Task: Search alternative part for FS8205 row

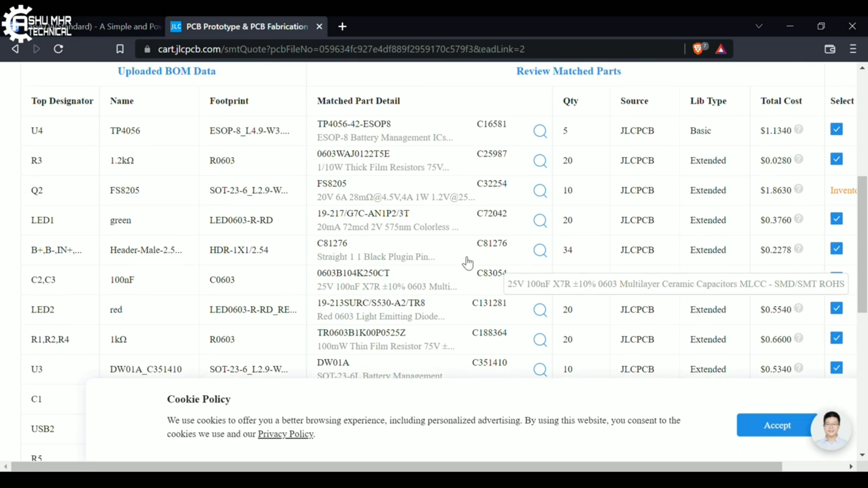Action: [540, 191]
